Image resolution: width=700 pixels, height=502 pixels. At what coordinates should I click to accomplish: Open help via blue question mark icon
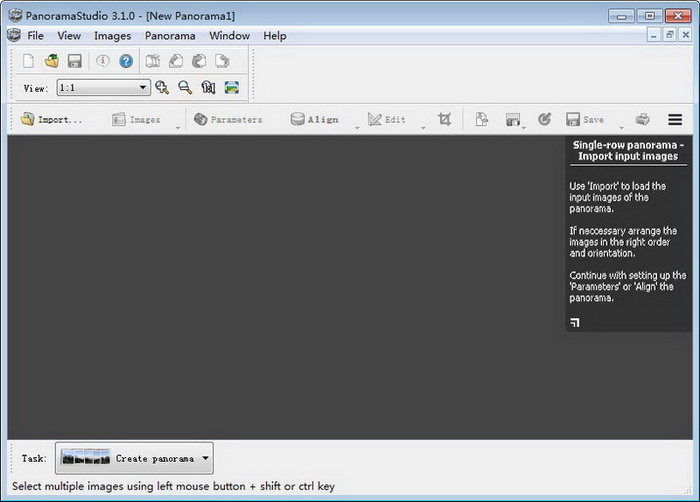pos(126,61)
